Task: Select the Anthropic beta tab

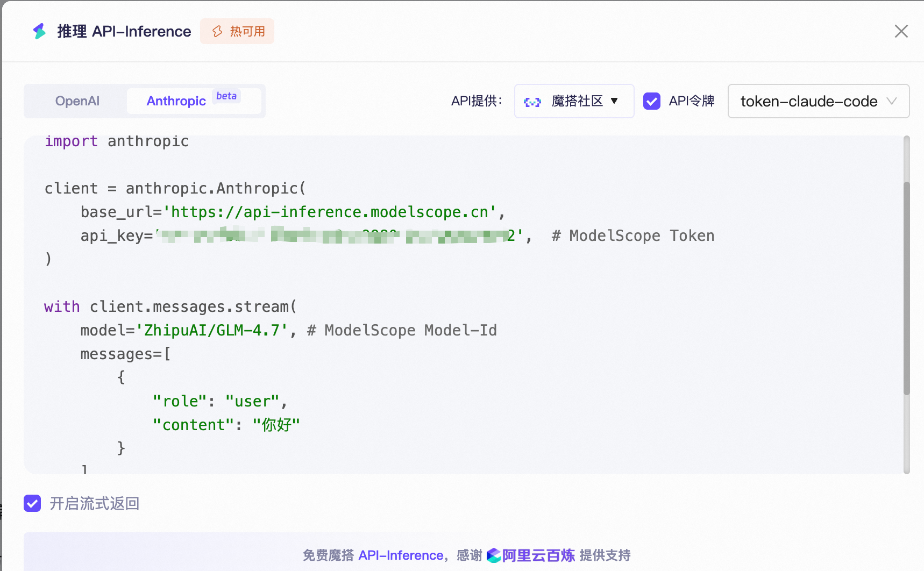Action: point(194,101)
